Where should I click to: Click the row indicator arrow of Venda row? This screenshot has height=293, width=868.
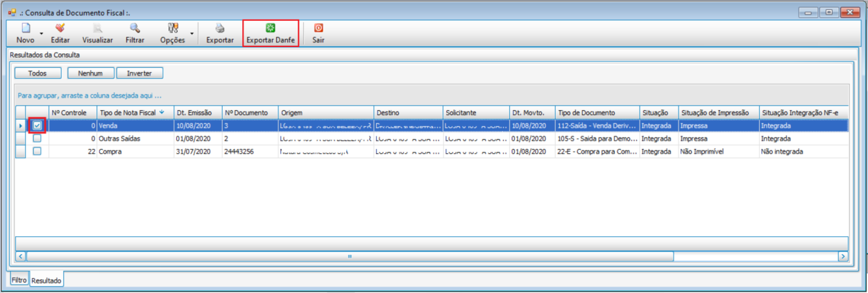tap(20, 126)
